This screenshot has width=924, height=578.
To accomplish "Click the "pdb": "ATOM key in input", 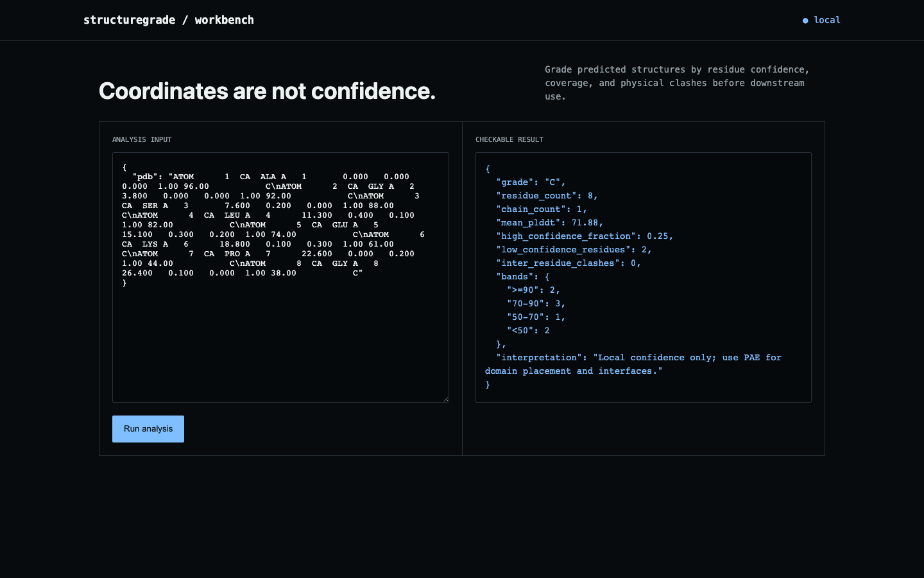I will [163, 177].
